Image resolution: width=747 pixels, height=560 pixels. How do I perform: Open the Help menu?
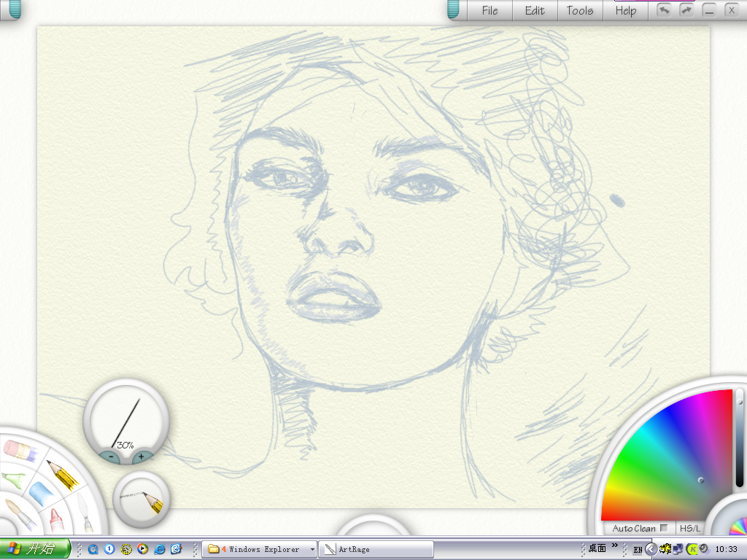click(625, 10)
